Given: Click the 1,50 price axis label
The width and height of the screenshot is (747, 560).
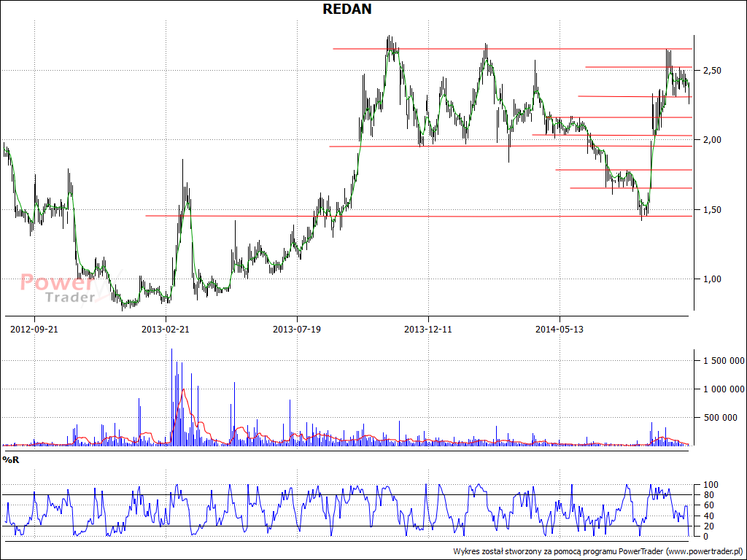Looking at the screenshot, I should click(x=712, y=210).
